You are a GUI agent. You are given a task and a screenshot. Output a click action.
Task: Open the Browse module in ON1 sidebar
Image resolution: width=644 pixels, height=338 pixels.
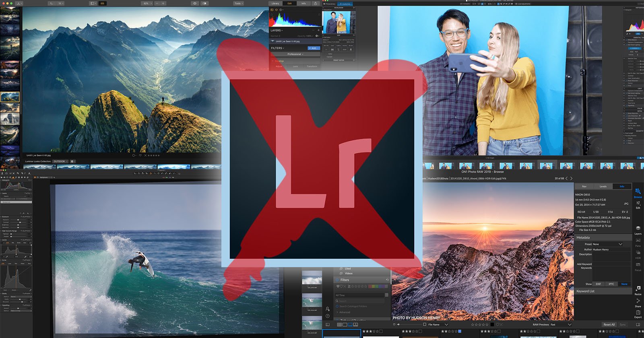638,193
